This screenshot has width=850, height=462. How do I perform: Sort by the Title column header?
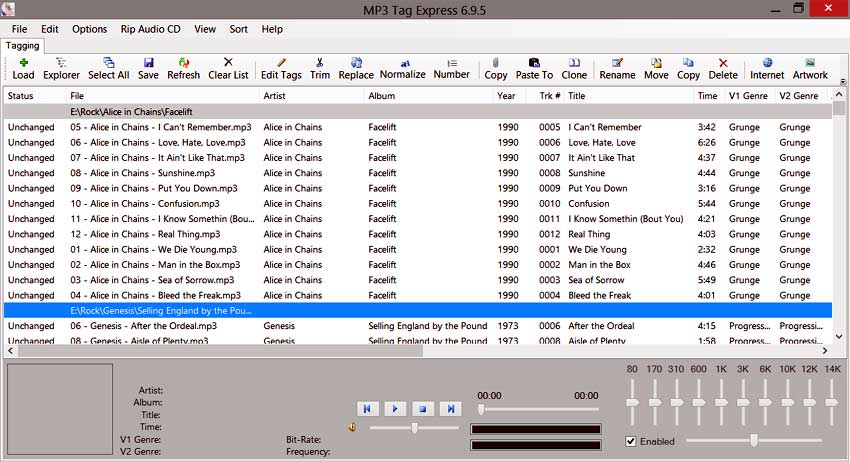(x=629, y=96)
